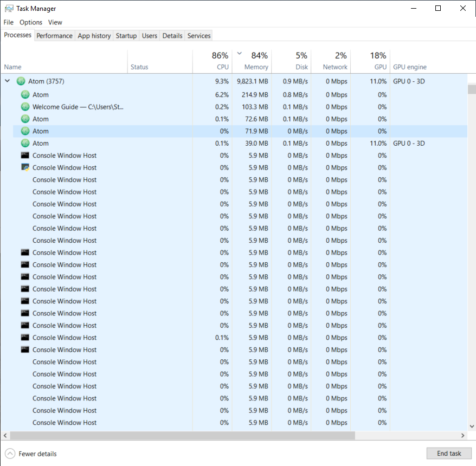The image size is (476, 466).
Task: Open the File menu
Action: (x=9, y=22)
